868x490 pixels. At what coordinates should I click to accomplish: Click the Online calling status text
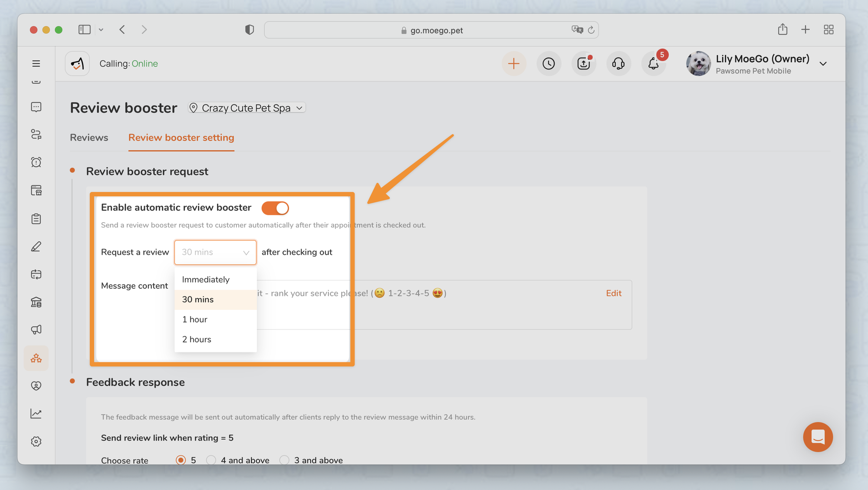click(x=145, y=64)
